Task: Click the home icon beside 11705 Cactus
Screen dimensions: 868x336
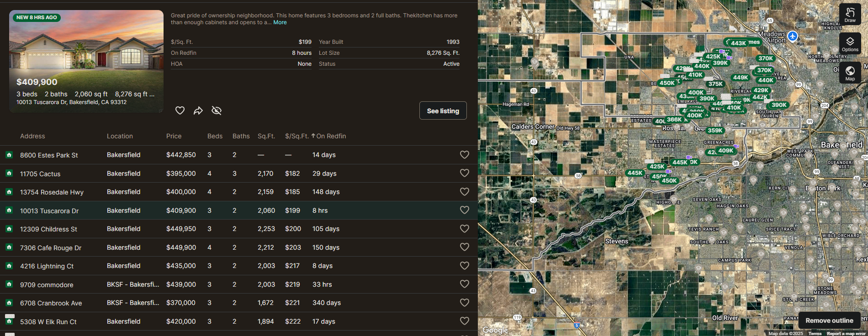Action: coord(9,173)
